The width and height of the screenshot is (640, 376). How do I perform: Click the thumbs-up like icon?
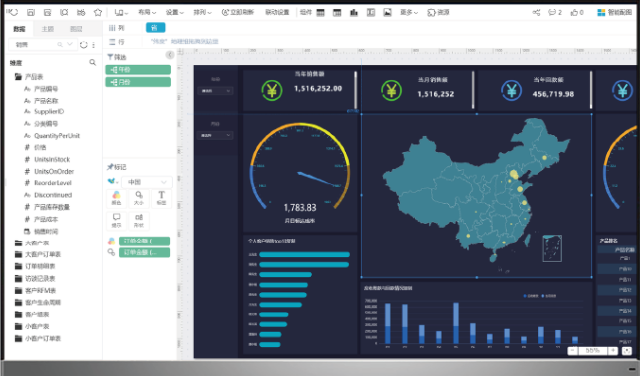click(574, 13)
